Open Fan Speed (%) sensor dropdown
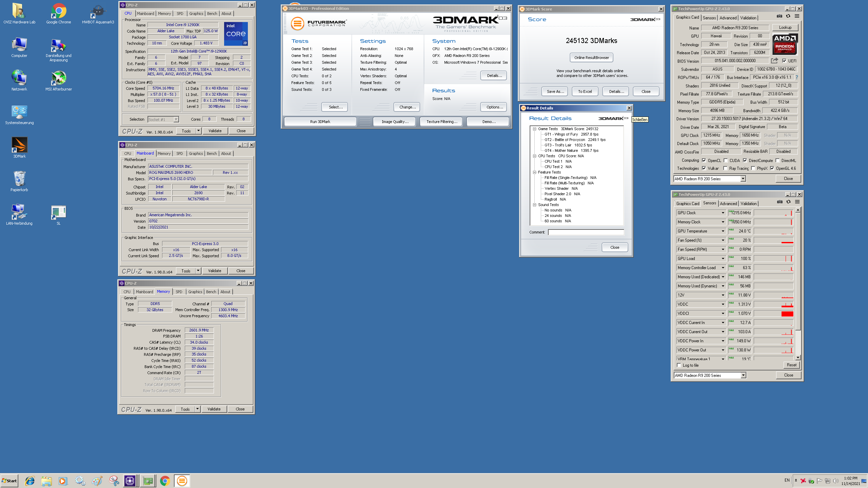The height and width of the screenshot is (488, 868). pos(723,240)
